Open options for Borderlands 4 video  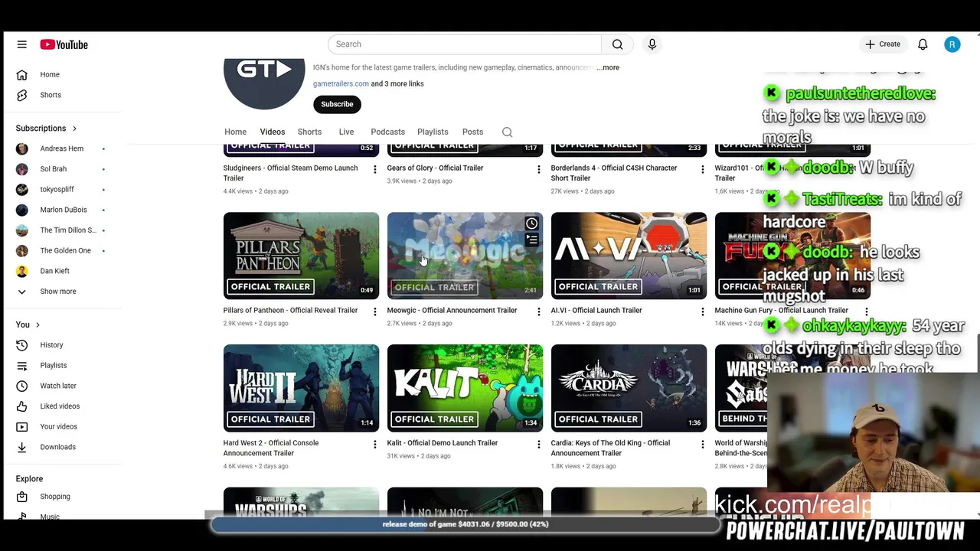click(x=702, y=169)
